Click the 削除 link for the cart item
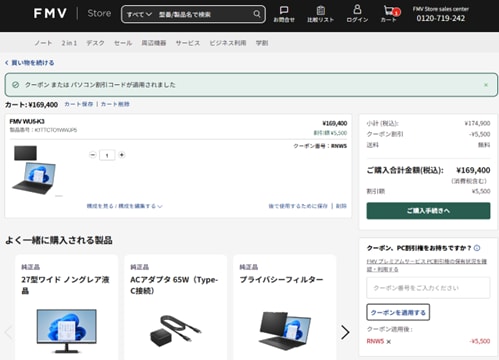Image resolution: width=499 pixels, height=360 pixels. point(341,206)
